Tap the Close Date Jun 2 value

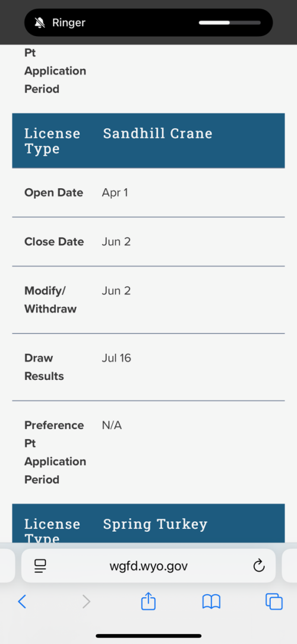116,242
